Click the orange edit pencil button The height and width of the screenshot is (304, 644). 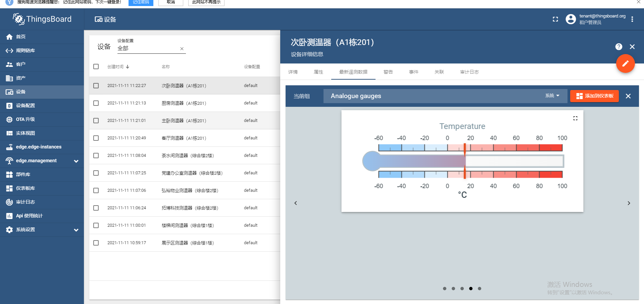tap(626, 63)
